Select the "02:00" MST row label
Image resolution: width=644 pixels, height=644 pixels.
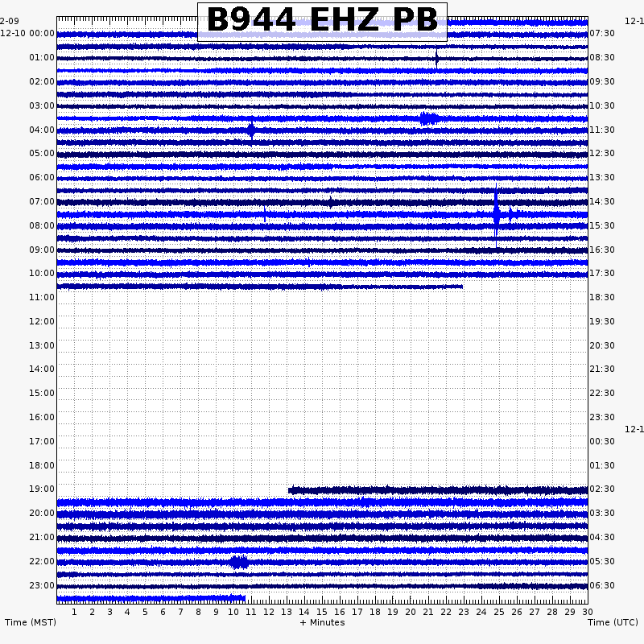tap(42, 82)
